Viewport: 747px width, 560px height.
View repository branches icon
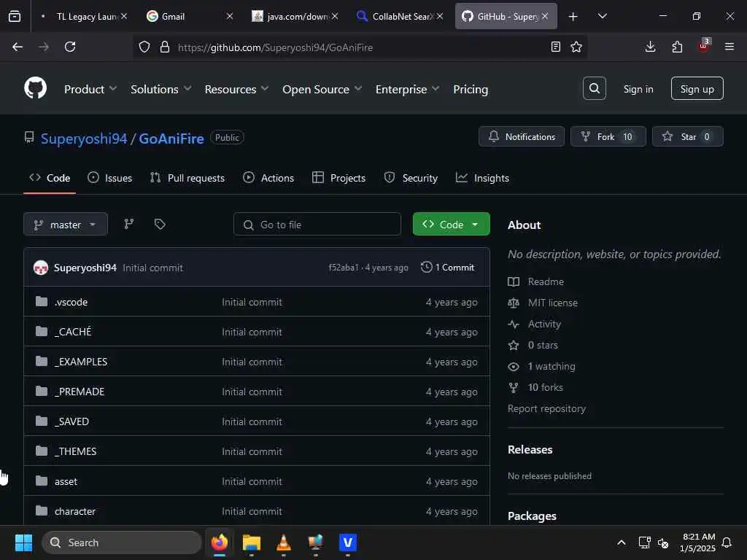[x=128, y=224]
